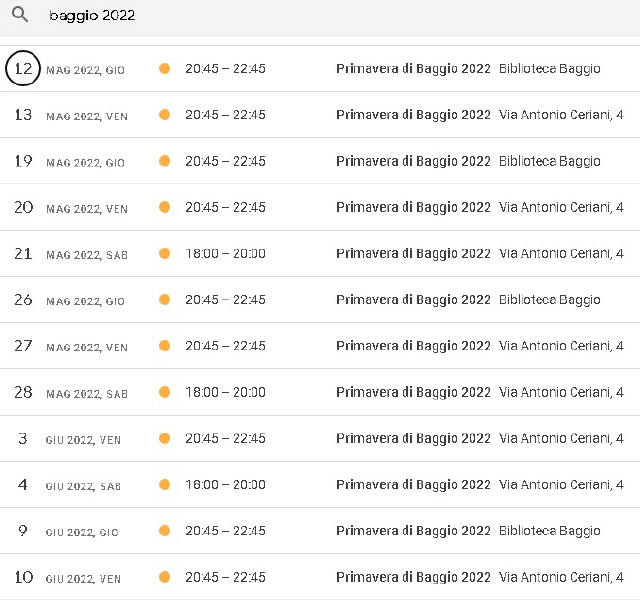Click the 20:45 – 22:45 time on 12 MAG
This screenshot has width=640, height=600.
[x=225, y=69]
